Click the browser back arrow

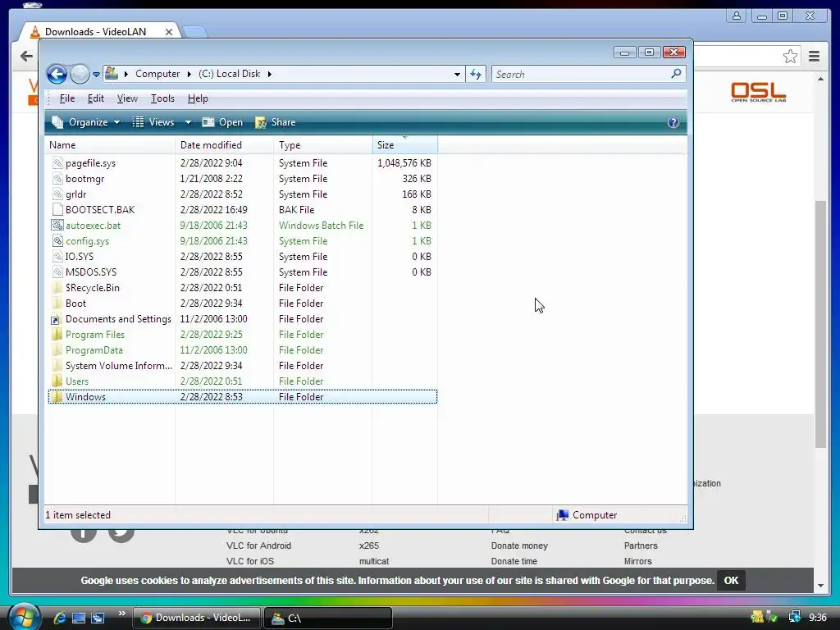tap(26, 56)
